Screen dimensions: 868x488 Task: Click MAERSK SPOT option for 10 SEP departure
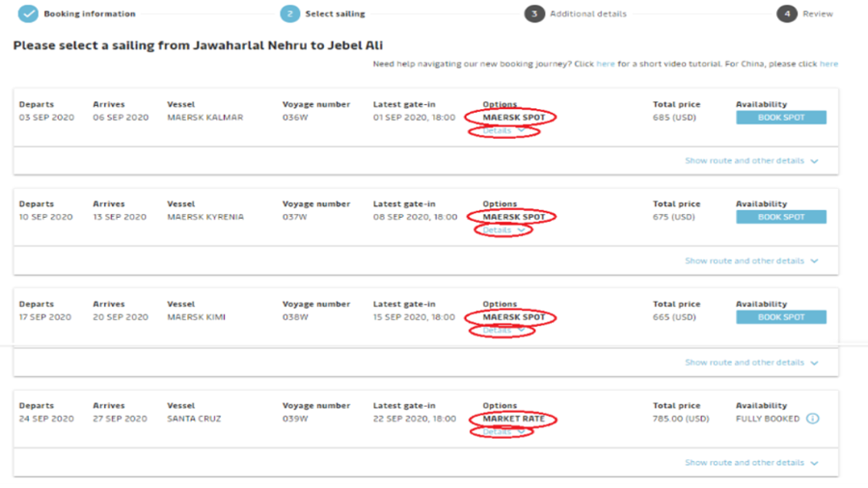[x=514, y=217]
